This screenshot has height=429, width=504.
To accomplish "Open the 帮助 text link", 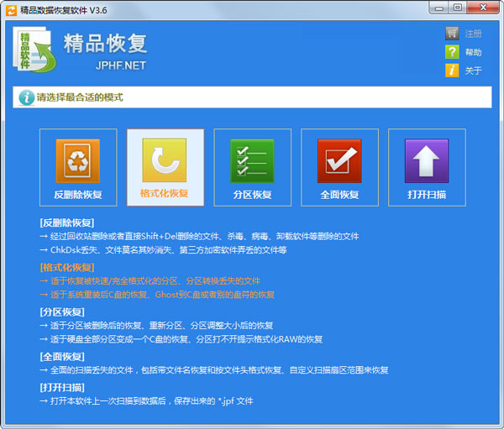I will [473, 52].
